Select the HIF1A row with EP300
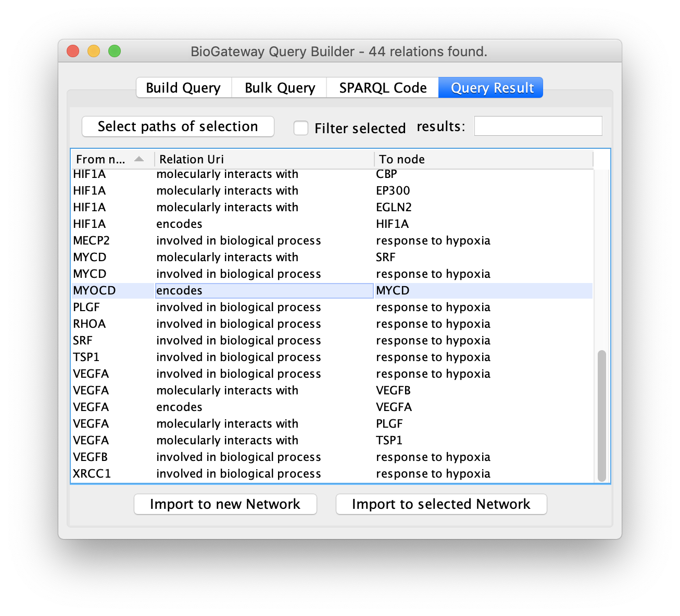 [x=332, y=190]
